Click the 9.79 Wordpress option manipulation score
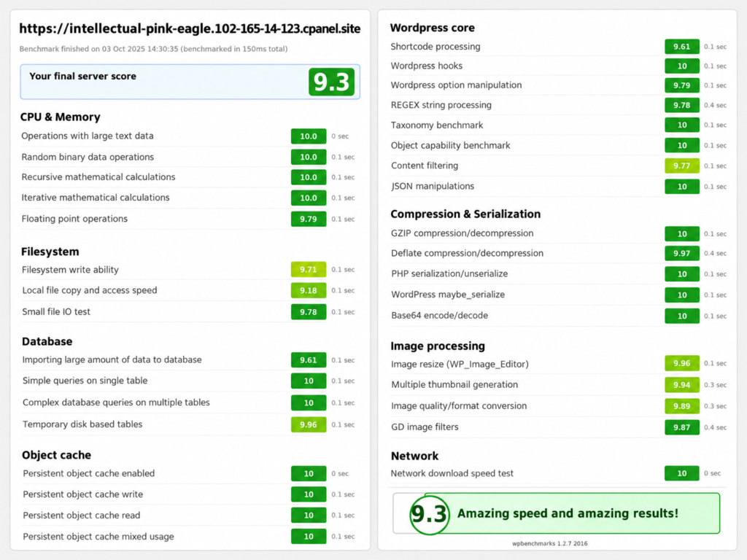 [682, 85]
